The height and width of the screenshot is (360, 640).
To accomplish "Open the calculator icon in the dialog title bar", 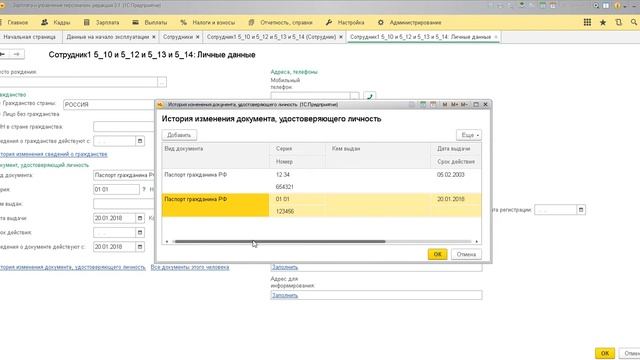I will (x=423, y=104).
